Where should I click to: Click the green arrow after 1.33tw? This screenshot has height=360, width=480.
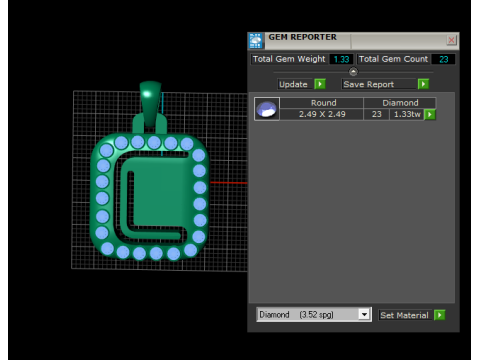(430, 115)
